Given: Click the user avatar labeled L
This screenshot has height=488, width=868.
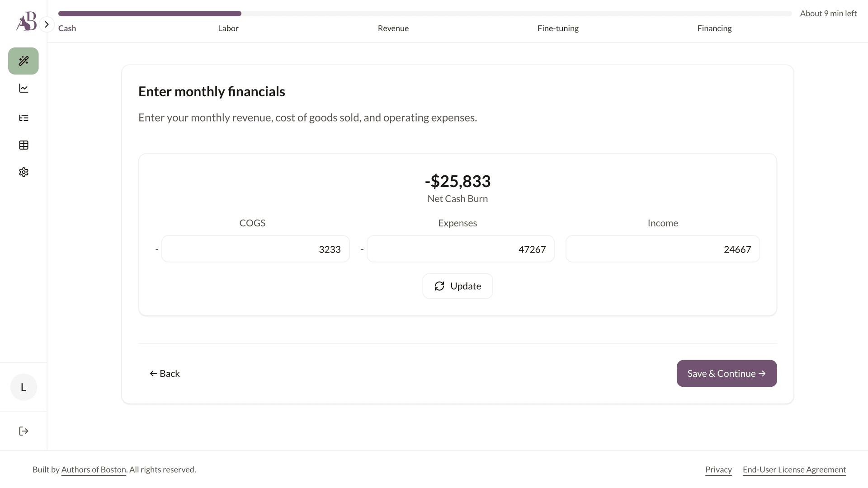Looking at the screenshot, I should 24,387.
